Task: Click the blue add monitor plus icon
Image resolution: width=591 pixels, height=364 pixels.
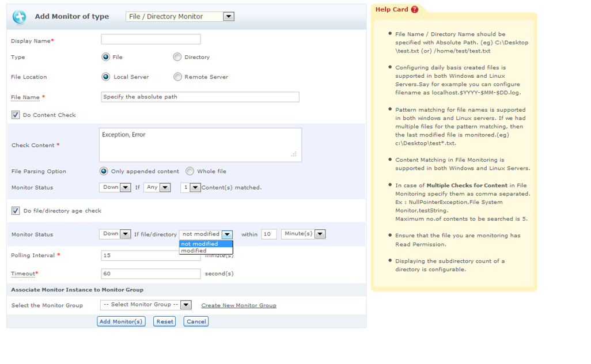Action: pyautogui.click(x=18, y=17)
